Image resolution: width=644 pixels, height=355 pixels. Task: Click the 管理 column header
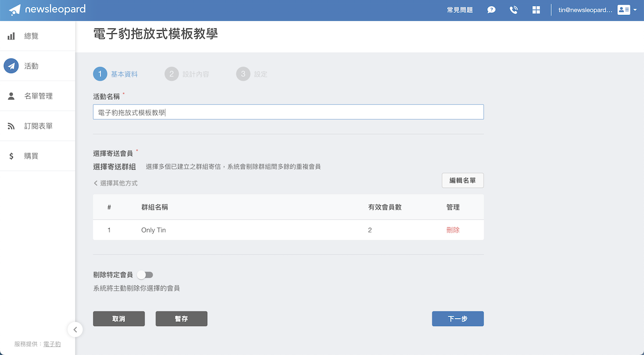(x=453, y=207)
